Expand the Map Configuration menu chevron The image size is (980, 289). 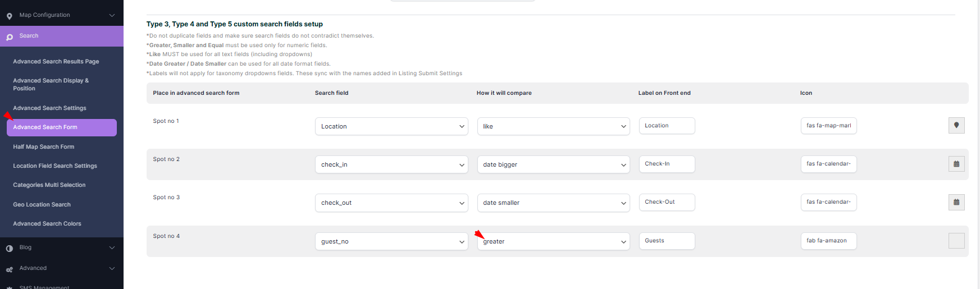tap(112, 15)
